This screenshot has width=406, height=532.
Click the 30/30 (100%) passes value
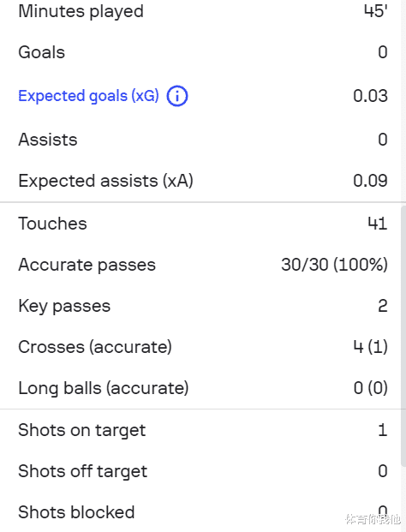334,265
